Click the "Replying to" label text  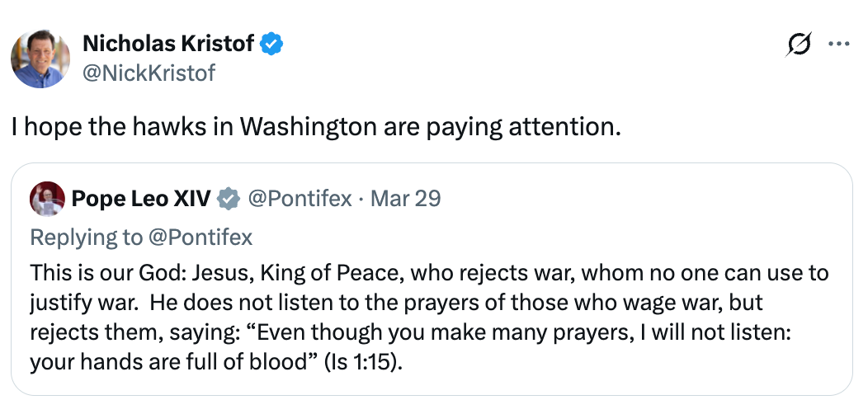click(x=87, y=238)
